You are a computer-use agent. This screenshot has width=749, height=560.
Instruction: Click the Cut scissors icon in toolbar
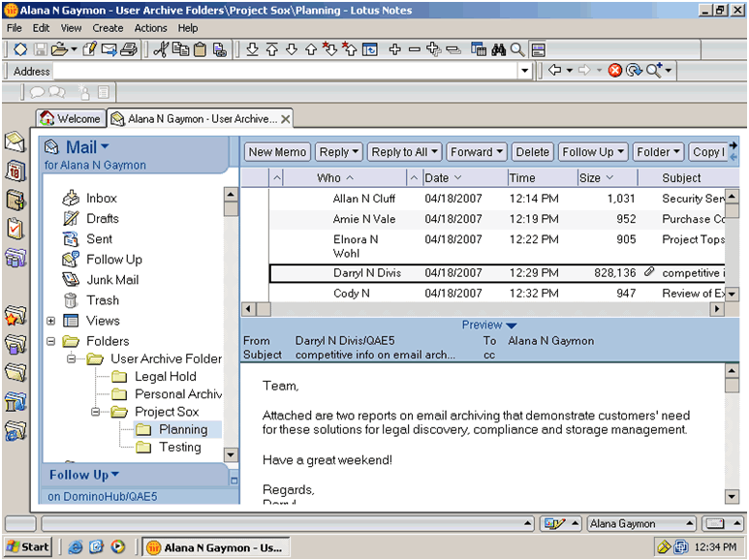[161, 49]
